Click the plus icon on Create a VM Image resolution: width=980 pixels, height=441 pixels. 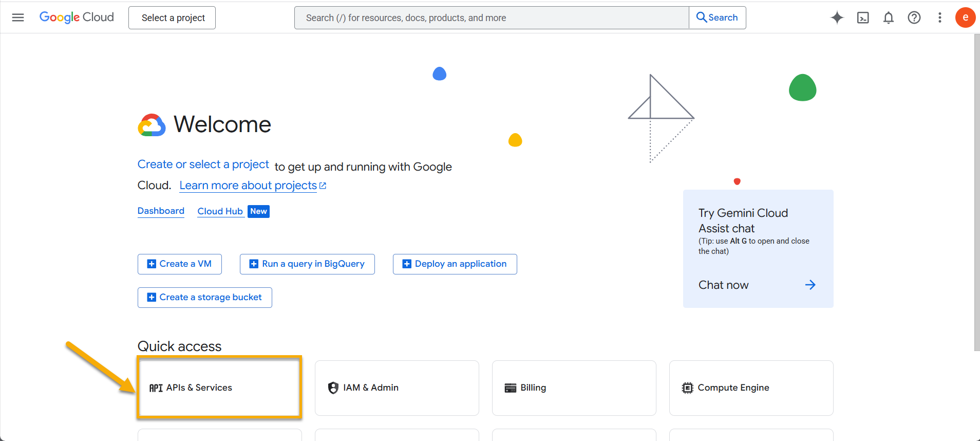point(152,264)
